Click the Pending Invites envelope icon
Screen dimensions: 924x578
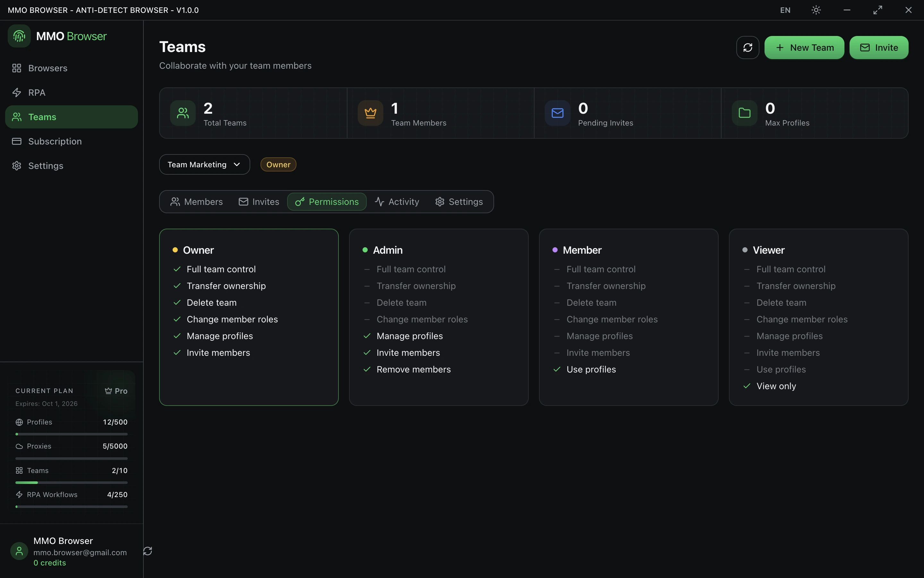(x=558, y=113)
